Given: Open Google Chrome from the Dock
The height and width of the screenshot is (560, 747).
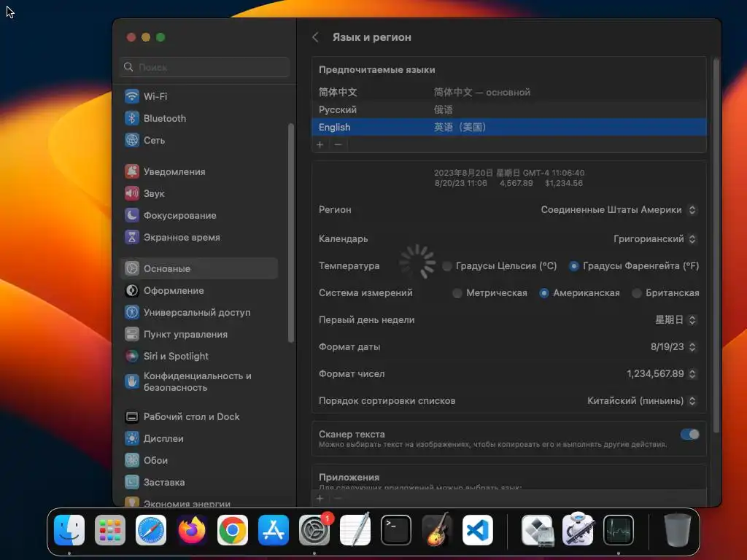Looking at the screenshot, I should click(x=233, y=530).
